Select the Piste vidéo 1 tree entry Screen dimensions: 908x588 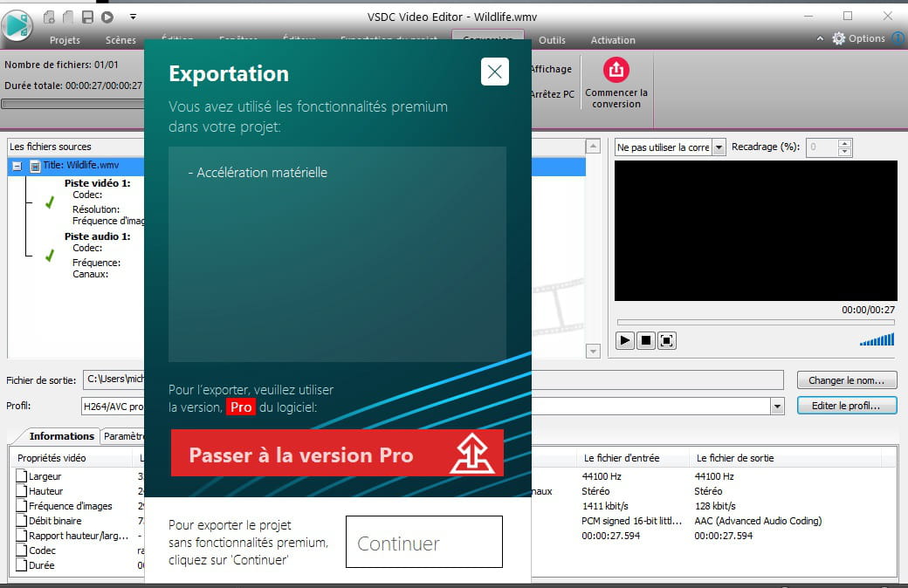[97, 183]
